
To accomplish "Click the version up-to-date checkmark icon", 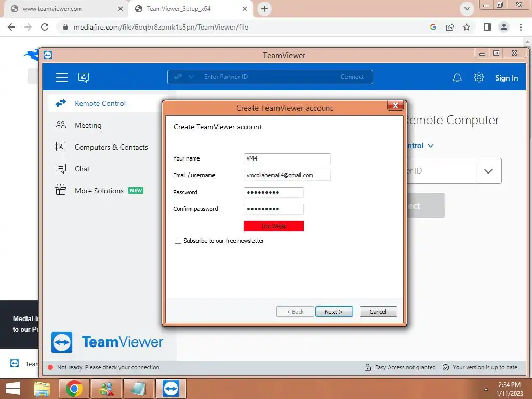I will coord(446,367).
